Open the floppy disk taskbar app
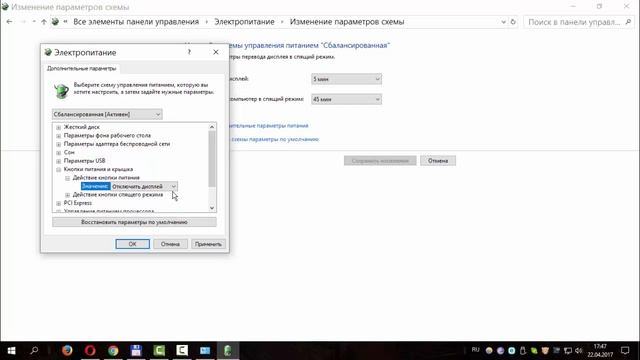Screen dimensions: 640x360 click(x=136, y=351)
